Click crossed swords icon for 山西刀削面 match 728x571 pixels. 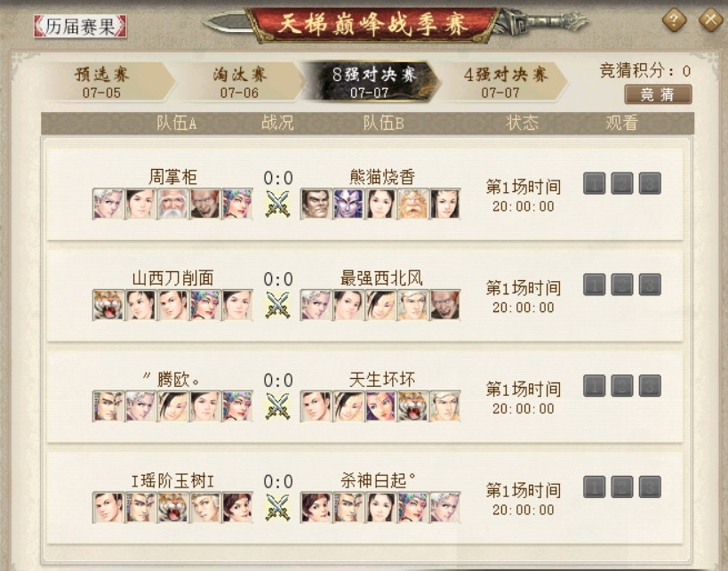click(277, 305)
